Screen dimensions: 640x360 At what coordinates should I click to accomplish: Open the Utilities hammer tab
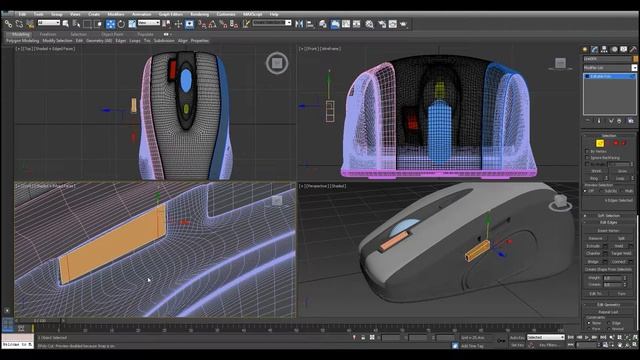coord(633,49)
